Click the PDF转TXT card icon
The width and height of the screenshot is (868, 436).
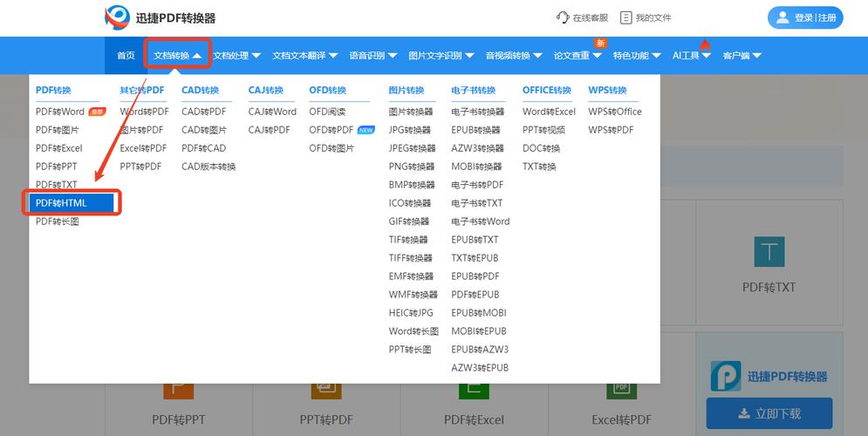769,252
